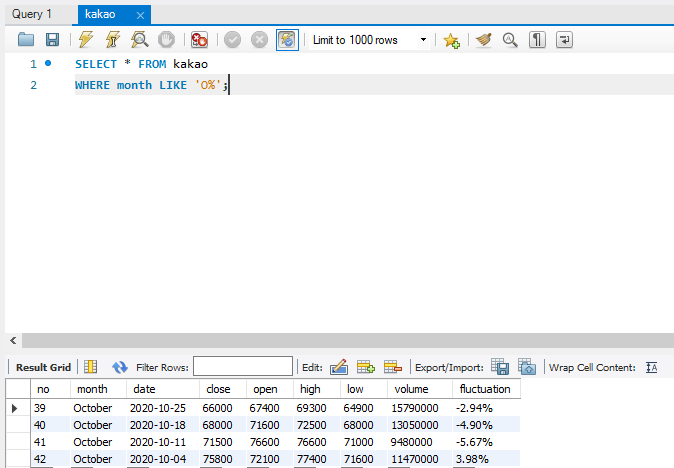The image size is (674, 468).
Task: Commit transaction checkmark icon
Action: point(233,40)
